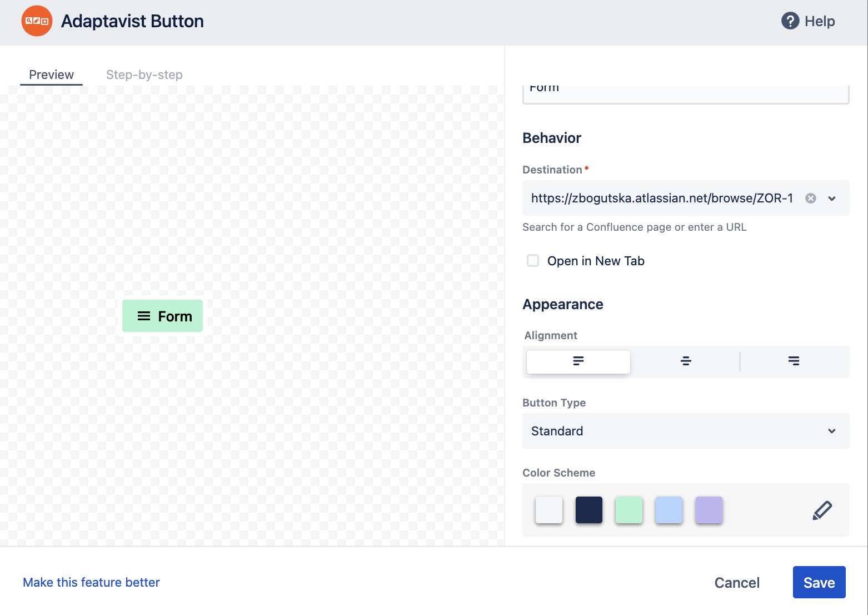
Task: Open the Button Type Standard dropdown
Action: [x=686, y=431]
